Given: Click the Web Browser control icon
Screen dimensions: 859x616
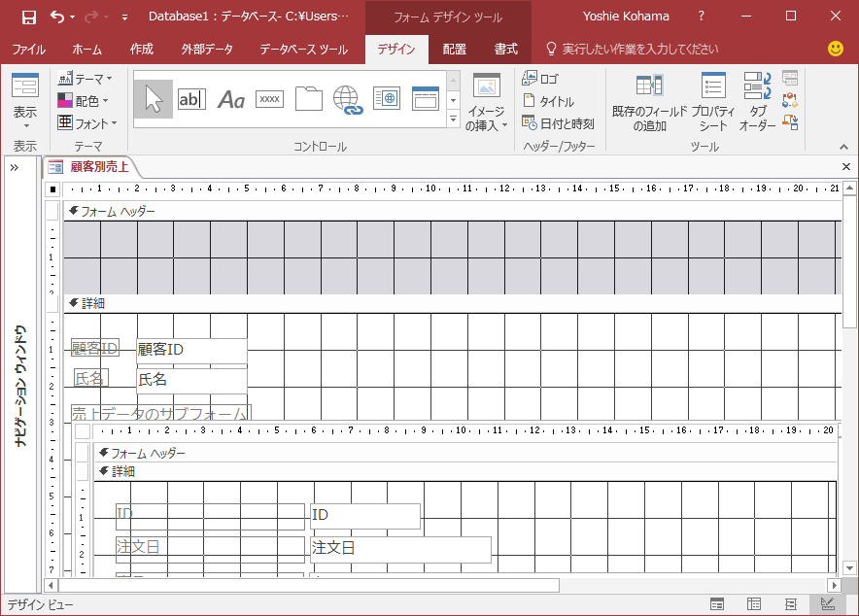Looking at the screenshot, I should [x=387, y=98].
